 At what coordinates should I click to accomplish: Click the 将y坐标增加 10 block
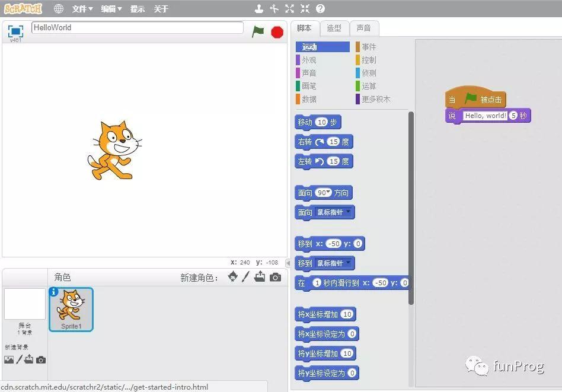coord(325,353)
